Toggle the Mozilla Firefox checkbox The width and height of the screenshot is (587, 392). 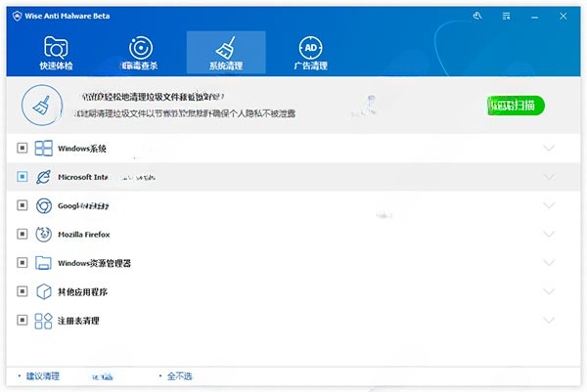[x=23, y=235]
